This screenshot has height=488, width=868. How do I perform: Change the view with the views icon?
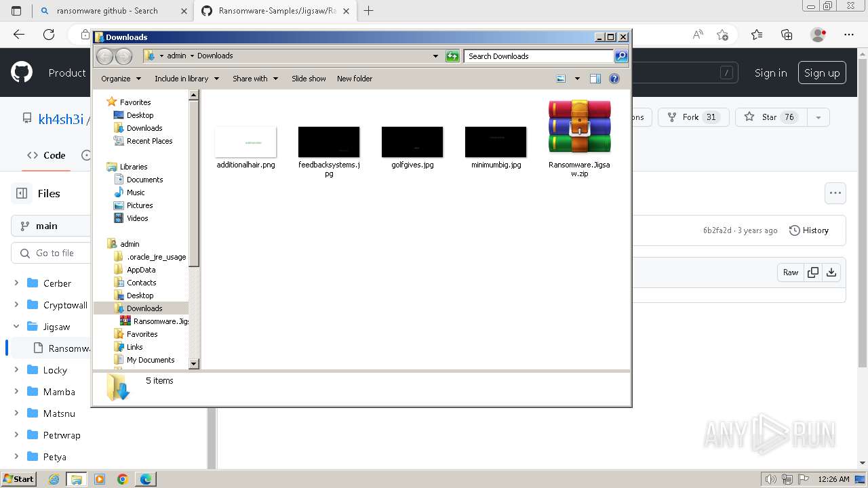pos(561,79)
